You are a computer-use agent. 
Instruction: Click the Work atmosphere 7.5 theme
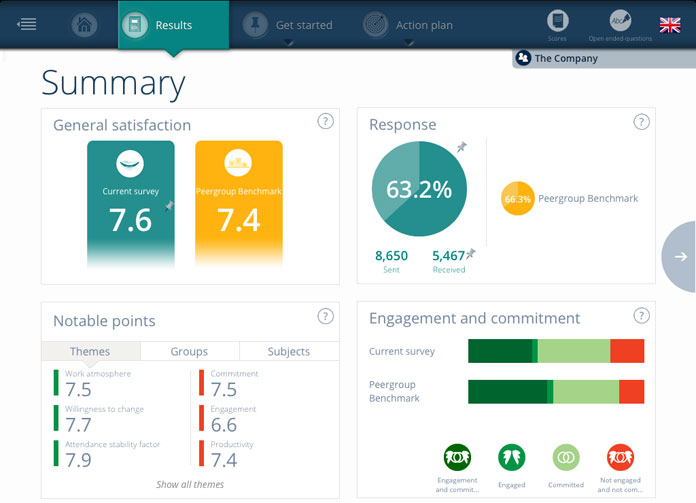click(x=92, y=384)
